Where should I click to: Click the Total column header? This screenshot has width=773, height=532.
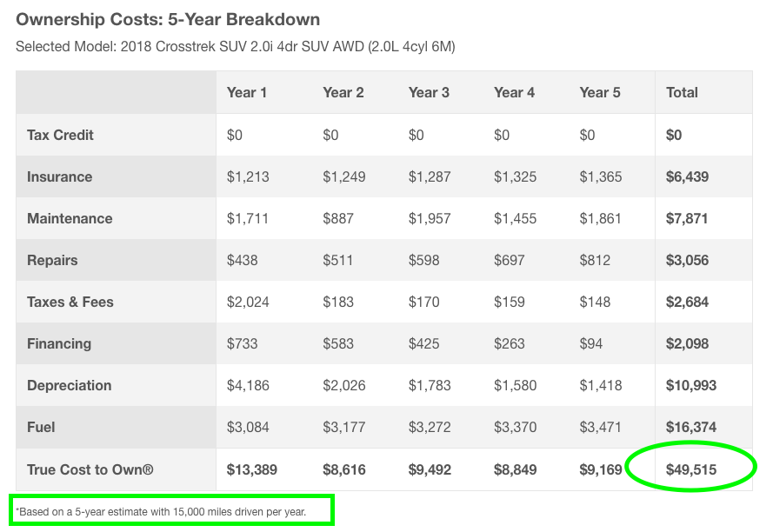682,92
